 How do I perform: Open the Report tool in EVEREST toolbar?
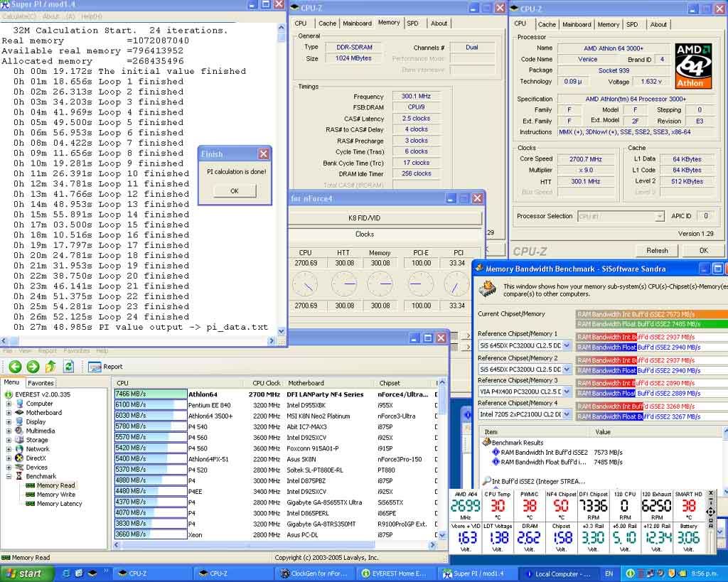point(105,367)
